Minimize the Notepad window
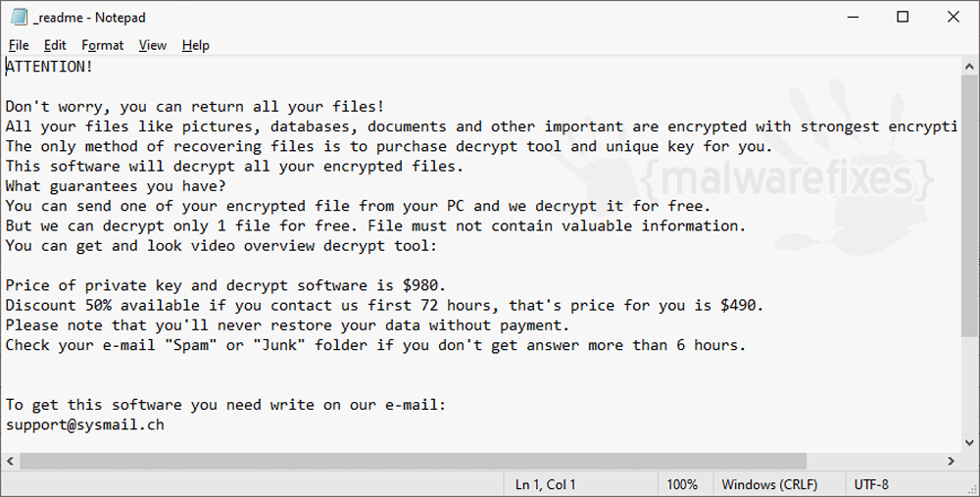 (x=853, y=17)
